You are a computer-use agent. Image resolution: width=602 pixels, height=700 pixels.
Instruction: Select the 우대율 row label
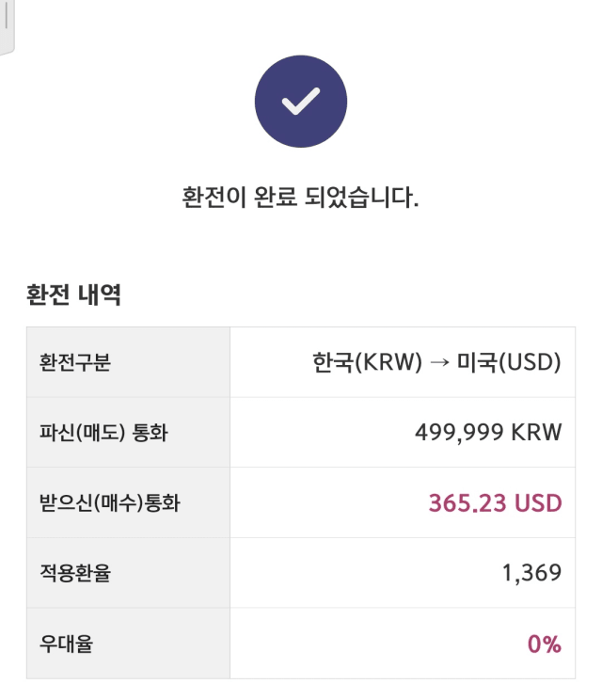(66, 644)
